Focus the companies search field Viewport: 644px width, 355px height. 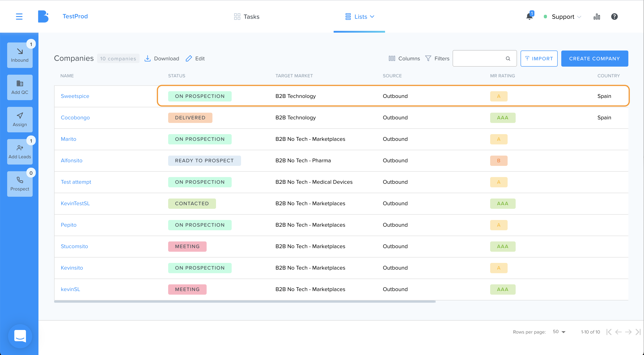[485, 59]
